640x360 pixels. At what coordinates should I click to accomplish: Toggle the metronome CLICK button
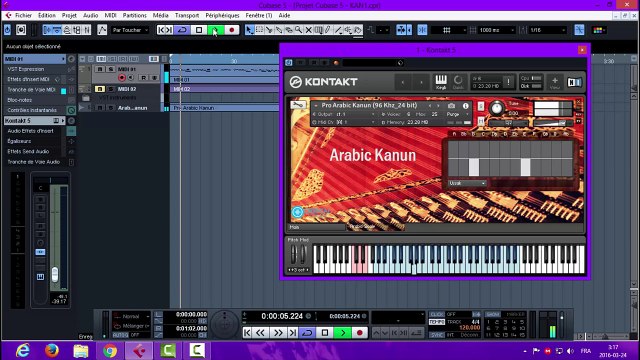(436, 314)
